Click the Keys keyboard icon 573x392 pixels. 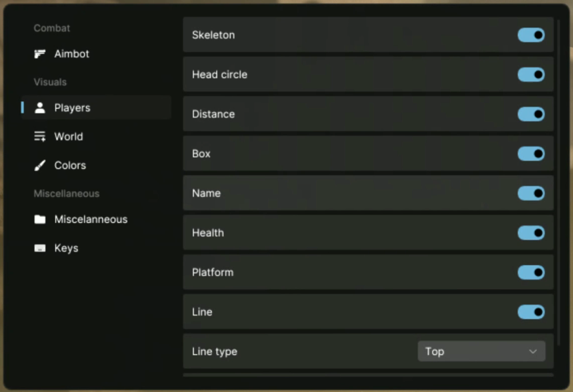(40, 248)
